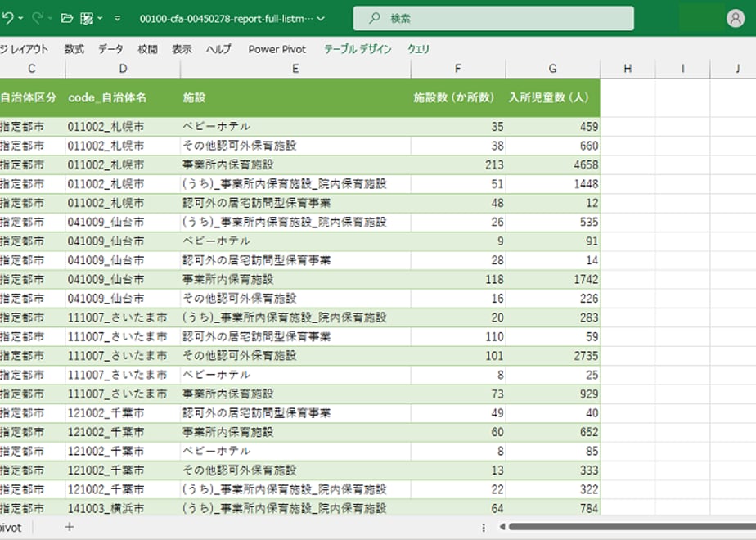The width and height of the screenshot is (756, 540).
Task: Click the horizontal scrollbar thumb
Action: pos(632,527)
